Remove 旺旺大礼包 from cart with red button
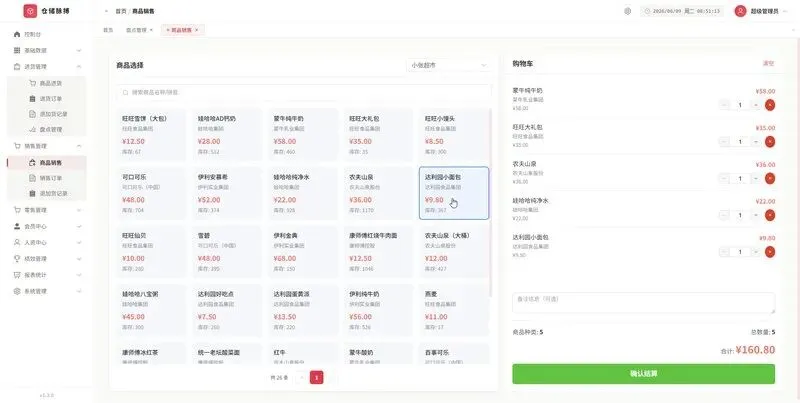This screenshot has width=800, height=403. pyautogui.click(x=770, y=142)
